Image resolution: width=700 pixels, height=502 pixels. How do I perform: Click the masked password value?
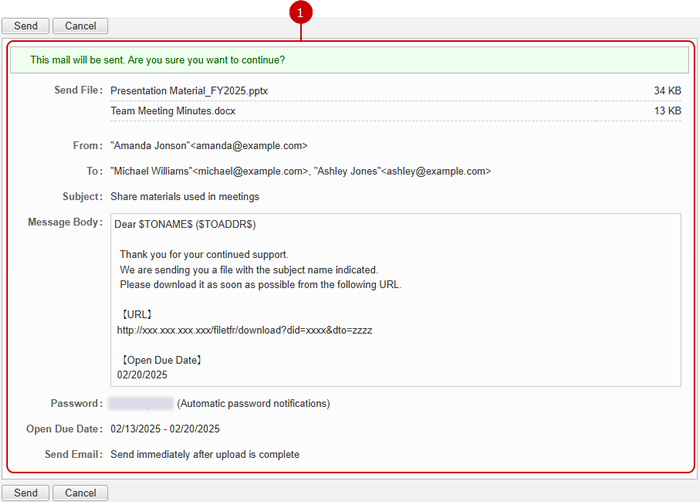(141, 403)
